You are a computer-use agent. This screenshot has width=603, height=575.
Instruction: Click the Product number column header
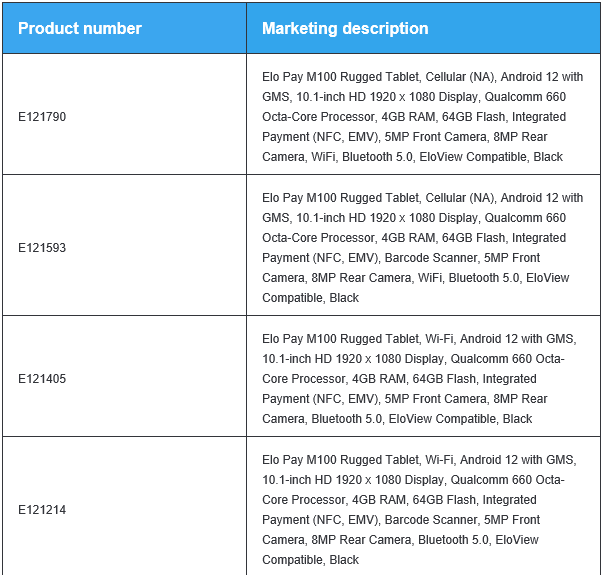(80, 28)
